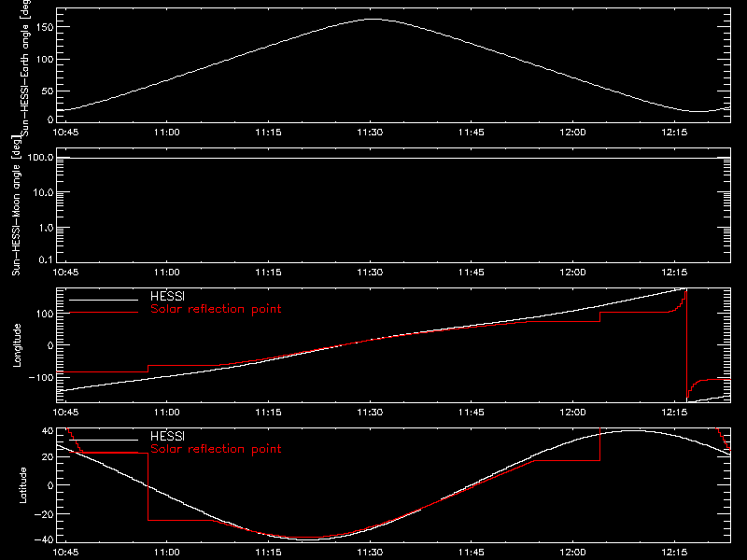747x560 pixels.
Task: Click white HESSI legend line in Longitude plot
Action: tap(104, 300)
